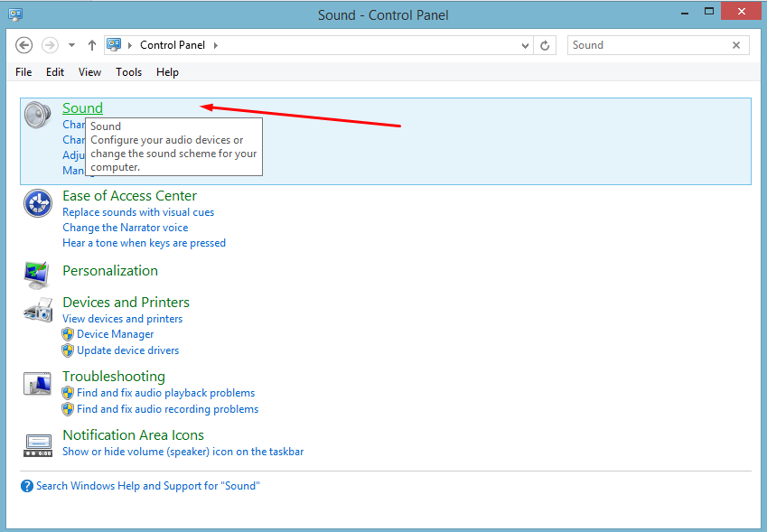
Task: Click the UAC shield beside Device Manager
Action: pyautogui.click(x=68, y=333)
